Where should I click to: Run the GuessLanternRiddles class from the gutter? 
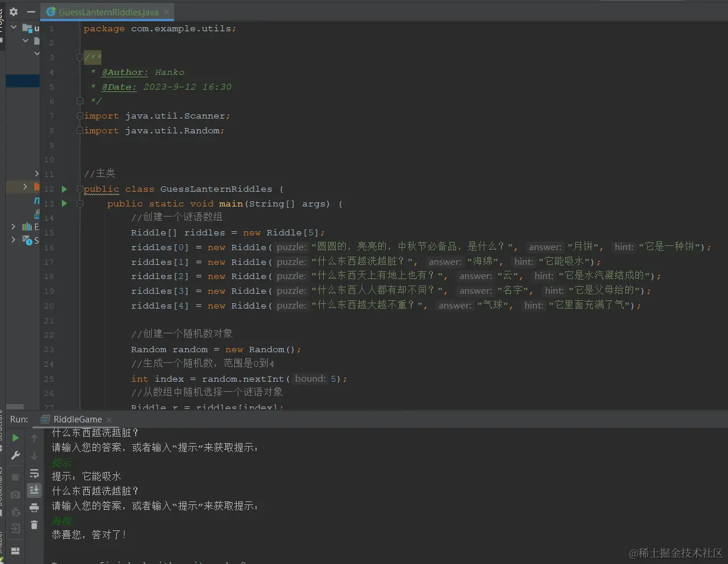coord(64,189)
